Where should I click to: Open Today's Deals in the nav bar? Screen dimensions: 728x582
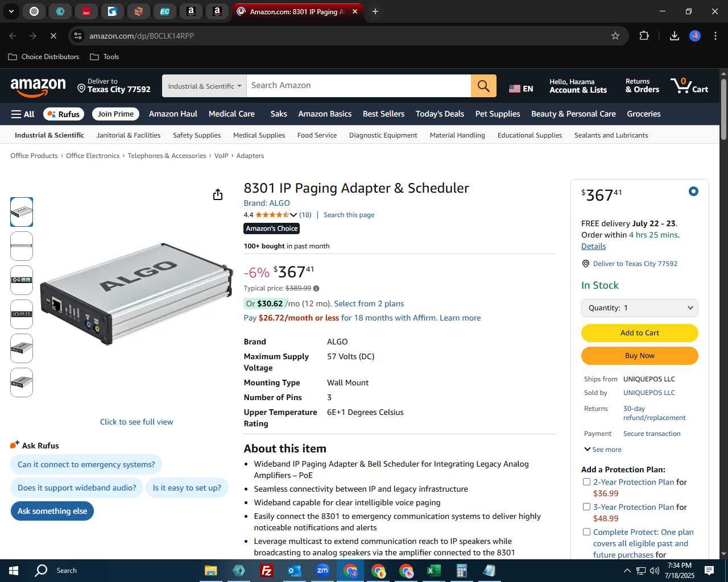[x=440, y=114]
